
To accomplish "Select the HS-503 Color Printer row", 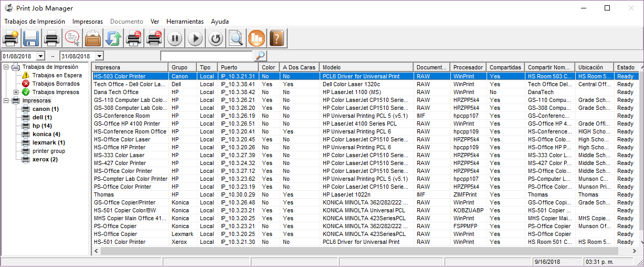I will click(366, 76).
